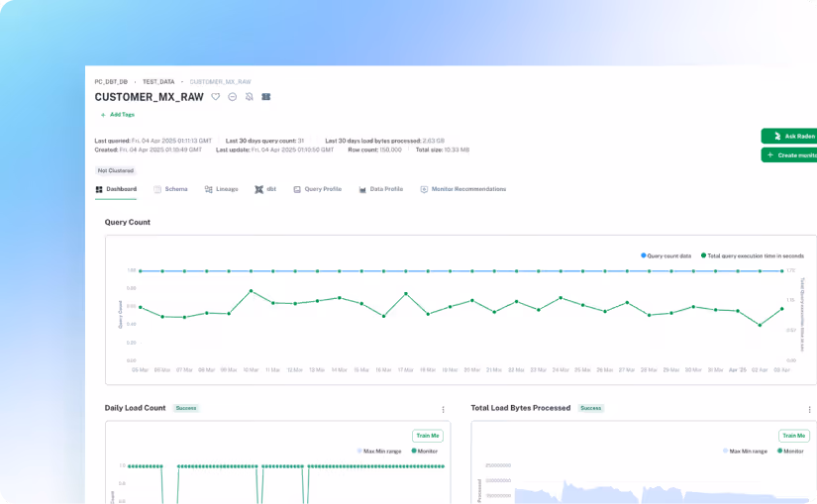Toggle Max Min range legend in Daily Load Count
Screen dimensions: 817x504
pos(379,452)
